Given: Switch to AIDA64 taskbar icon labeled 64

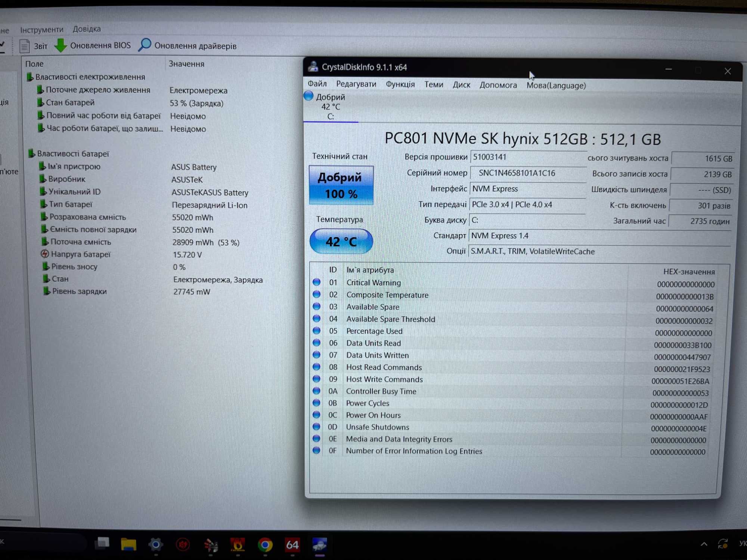Looking at the screenshot, I should 292,545.
